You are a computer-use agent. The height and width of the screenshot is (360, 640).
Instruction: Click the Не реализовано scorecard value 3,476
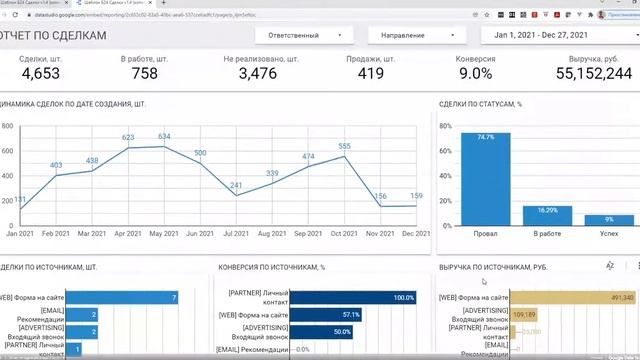coord(258,74)
